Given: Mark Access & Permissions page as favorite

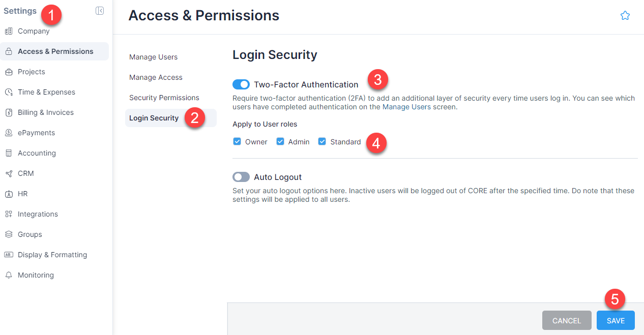Looking at the screenshot, I should point(625,15).
